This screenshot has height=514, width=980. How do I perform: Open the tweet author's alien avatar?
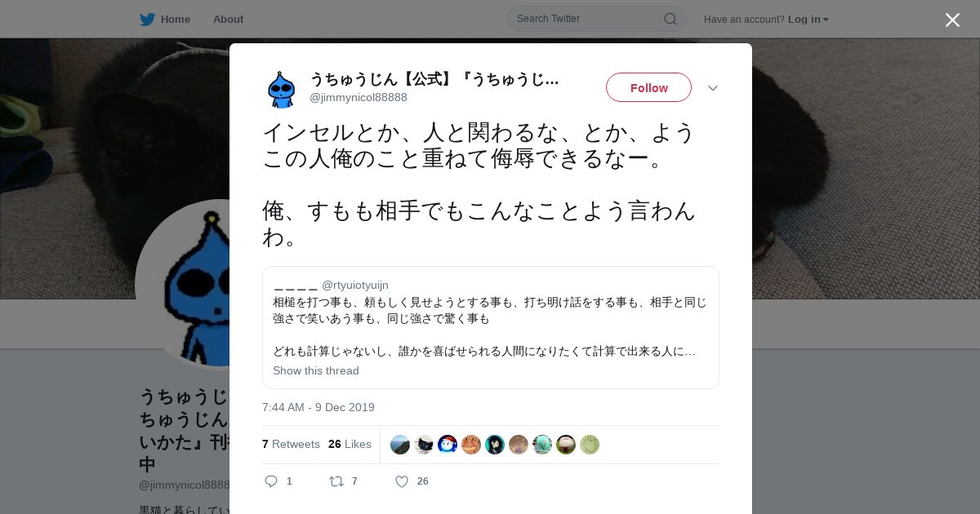click(x=281, y=89)
